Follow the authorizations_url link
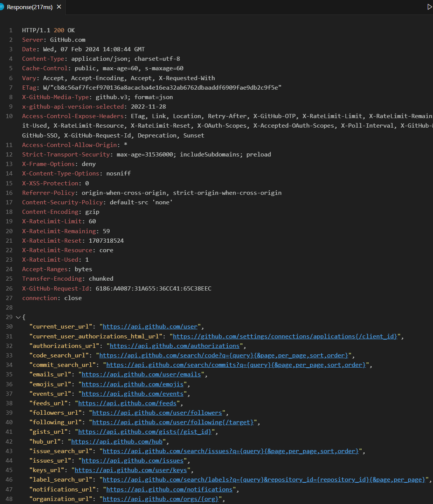Viewport: 433px width, 504px height. pos(175,346)
